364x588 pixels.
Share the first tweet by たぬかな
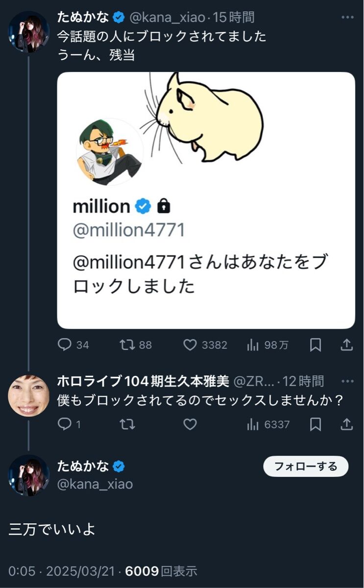point(346,345)
